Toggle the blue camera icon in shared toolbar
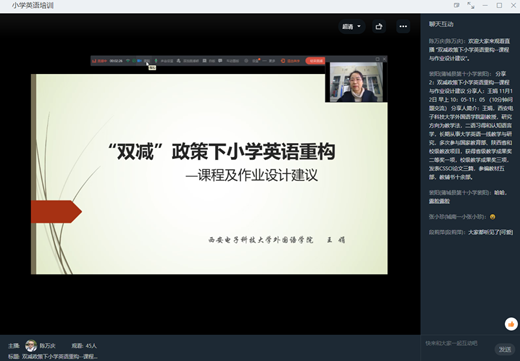The width and height of the screenshot is (520, 361). (139, 61)
